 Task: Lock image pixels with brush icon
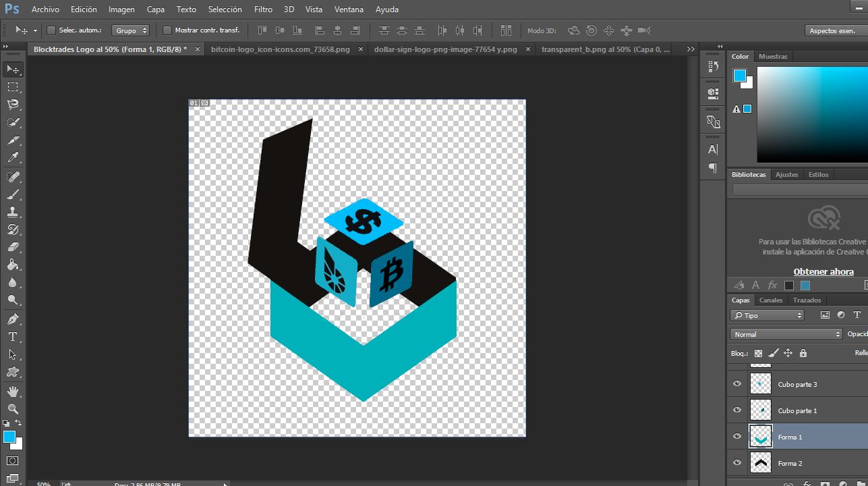773,353
